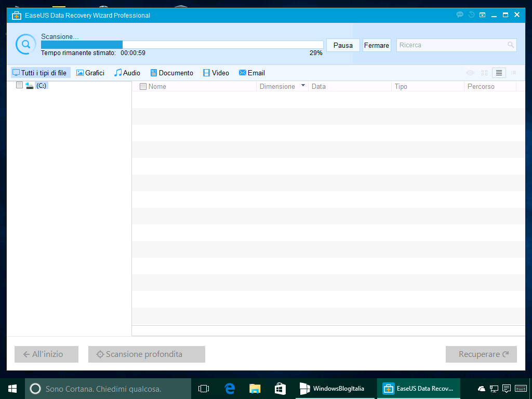Image resolution: width=532 pixels, height=399 pixels.
Task: Filter by Grafici file type
Action: (x=90, y=73)
